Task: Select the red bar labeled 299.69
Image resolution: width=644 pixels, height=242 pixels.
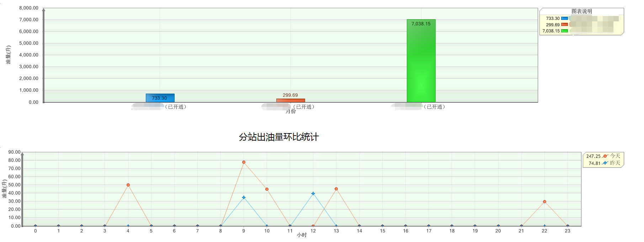Action: [291, 100]
